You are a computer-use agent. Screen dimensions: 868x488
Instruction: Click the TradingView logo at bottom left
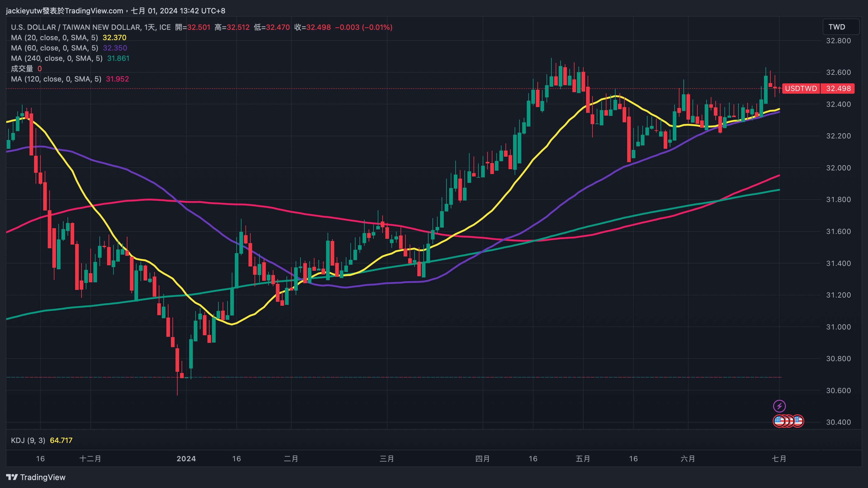36,477
